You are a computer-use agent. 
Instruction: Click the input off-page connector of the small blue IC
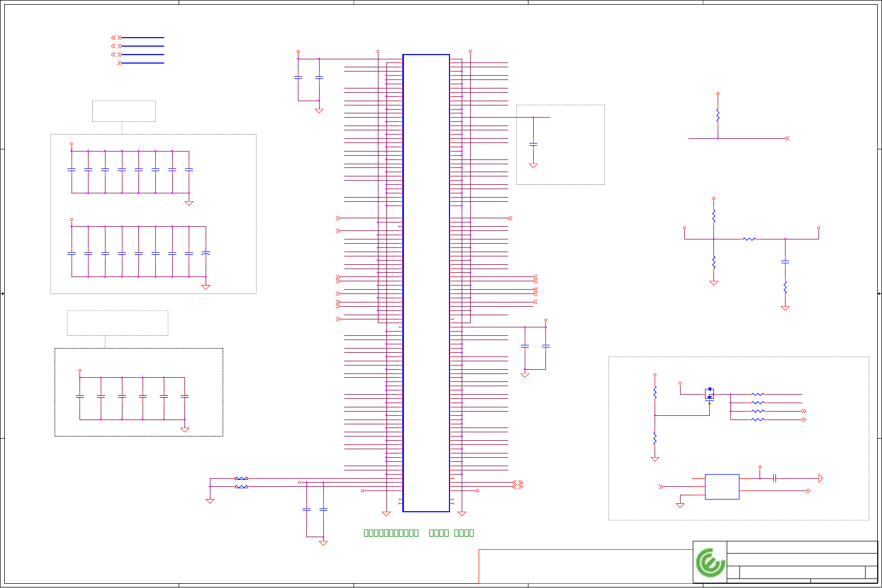pos(661,486)
